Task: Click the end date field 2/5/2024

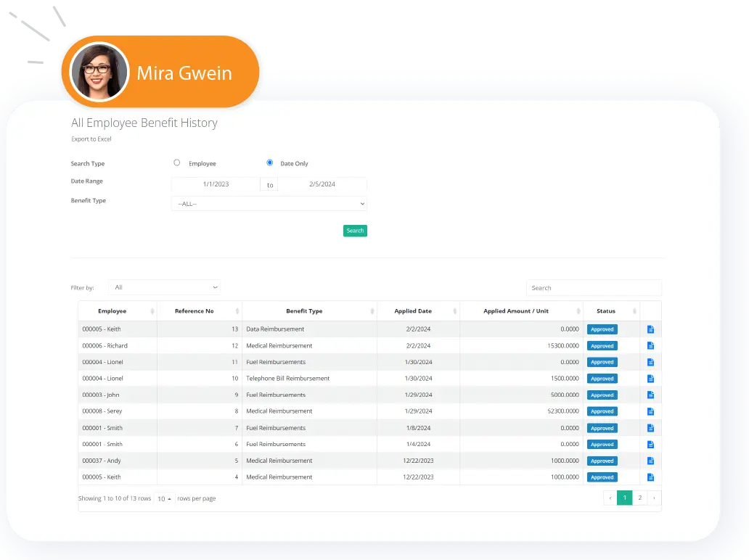Action: pos(322,184)
